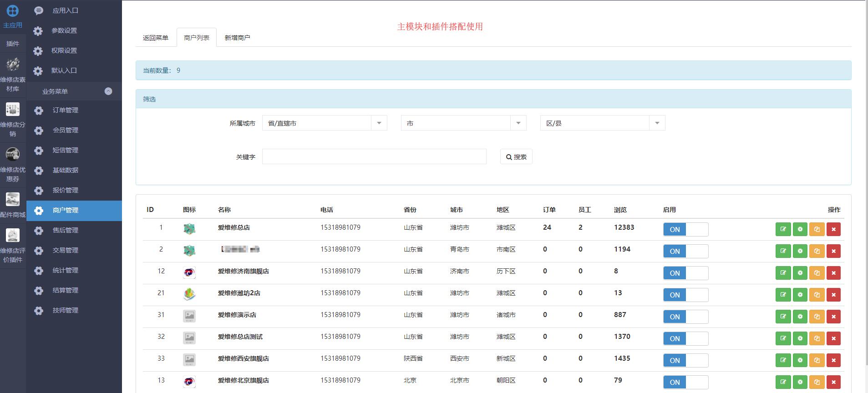Click view count 12383 for 爱维修总店
Viewport: 868px width, 393px height.
point(624,227)
